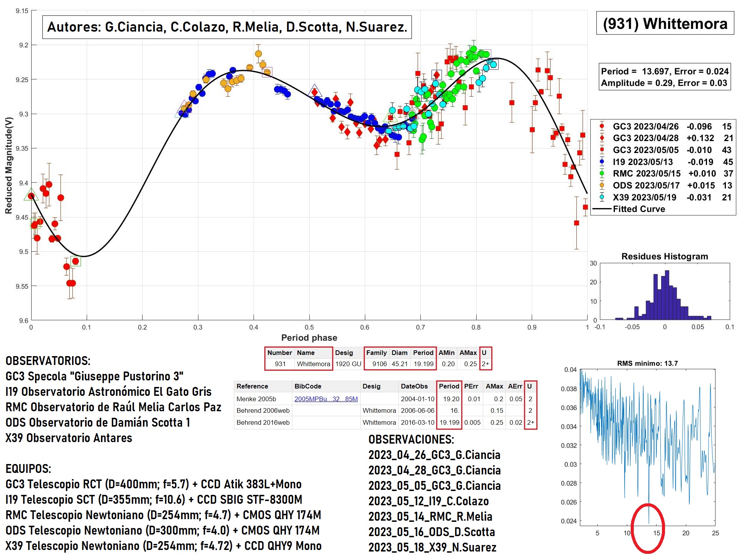744x560 pixels.
Task: Click the "X39 Observatorio Antares" line
Action: tap(69, 438)
